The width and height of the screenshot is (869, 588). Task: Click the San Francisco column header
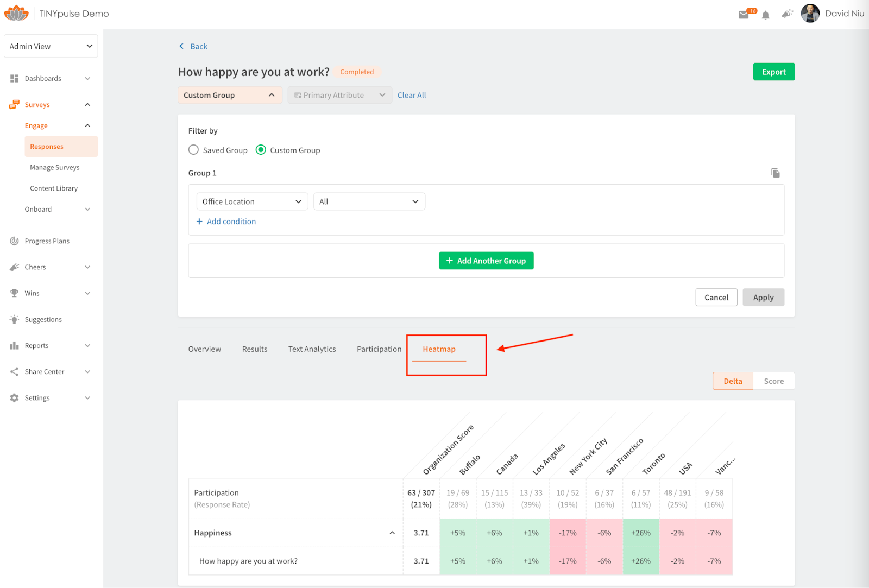click(x=624, y=456)
